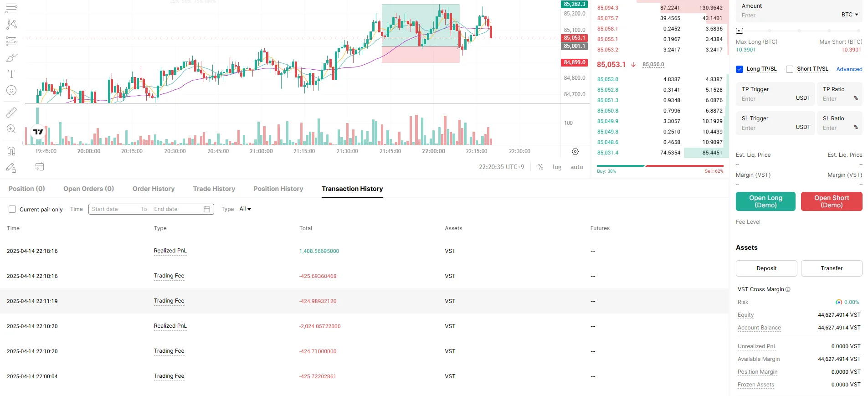Click the SL Ratio percent field
Screen dimensions: 868x396
840,123
